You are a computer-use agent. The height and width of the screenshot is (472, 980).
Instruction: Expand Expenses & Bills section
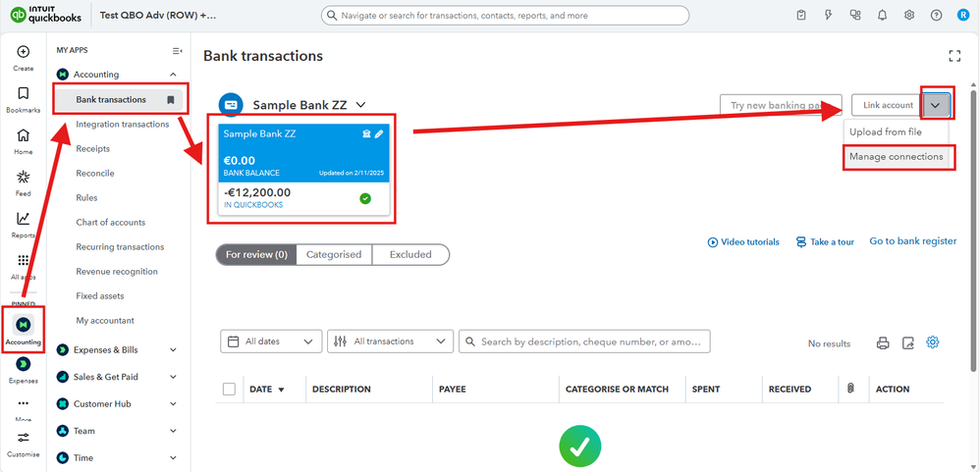[173, 350]
